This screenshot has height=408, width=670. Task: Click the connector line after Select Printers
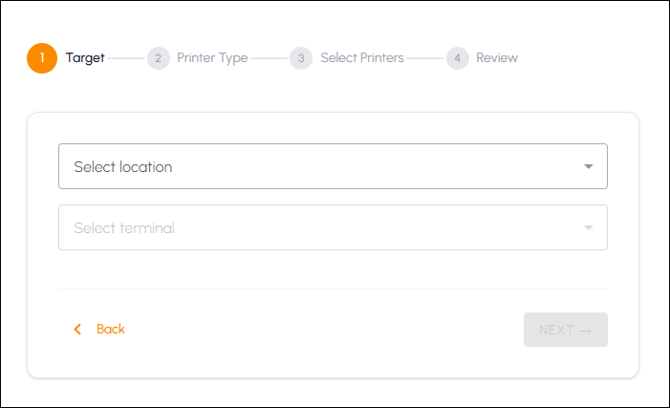425,58
